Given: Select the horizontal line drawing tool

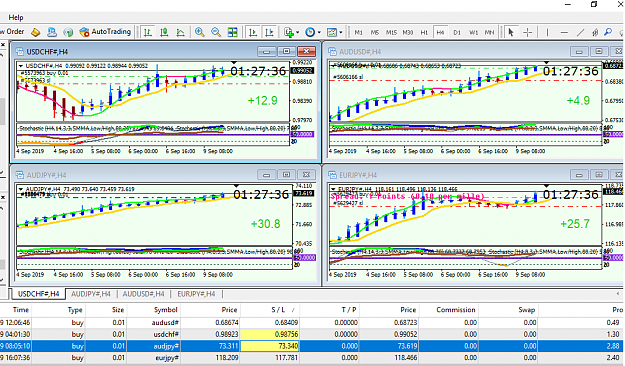Looking at the screenshot, I should 564,32.
